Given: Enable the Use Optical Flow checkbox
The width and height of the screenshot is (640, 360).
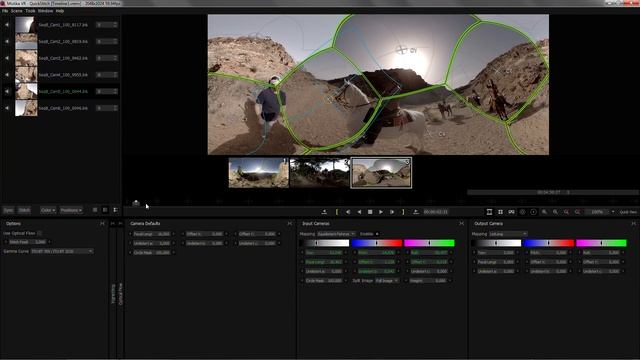Looking at the screenshot, I should (40, 233).
